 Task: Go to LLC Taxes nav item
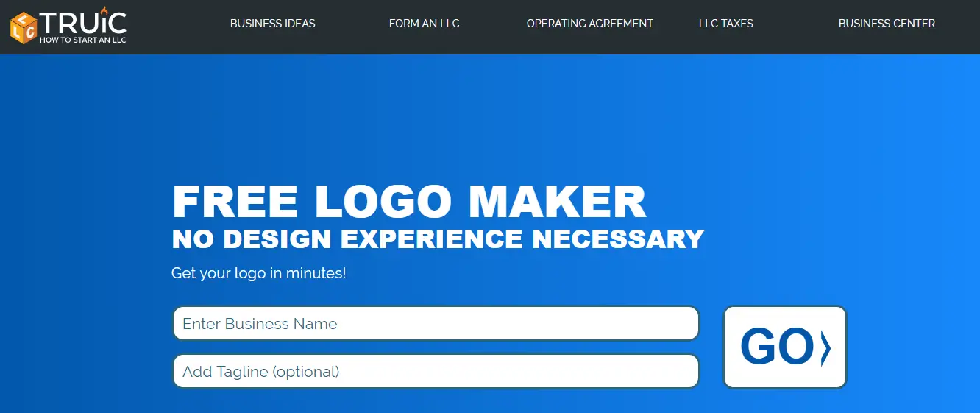[725, 24]
